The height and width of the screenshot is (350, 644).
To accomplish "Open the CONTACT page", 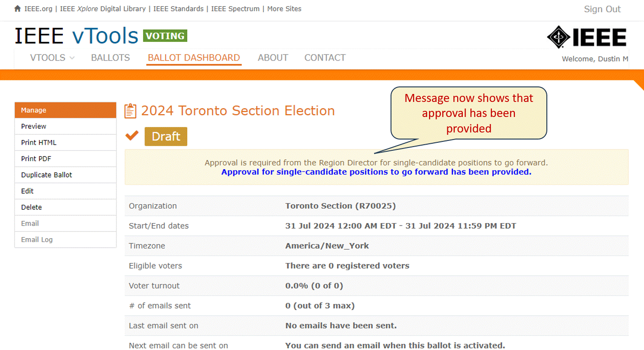I will (325, 58).
